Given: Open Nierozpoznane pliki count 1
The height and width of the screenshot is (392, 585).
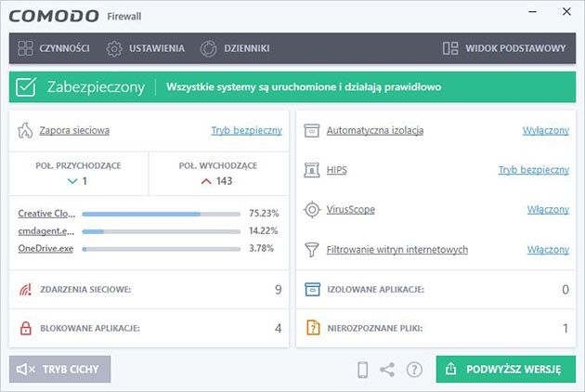Looking at the screenshot, I should [x=565, y=328].
